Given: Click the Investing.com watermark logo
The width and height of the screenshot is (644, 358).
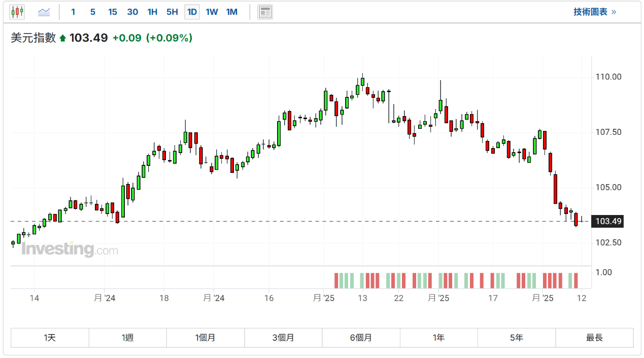Looking at the screenshot, I should point(70,249).
